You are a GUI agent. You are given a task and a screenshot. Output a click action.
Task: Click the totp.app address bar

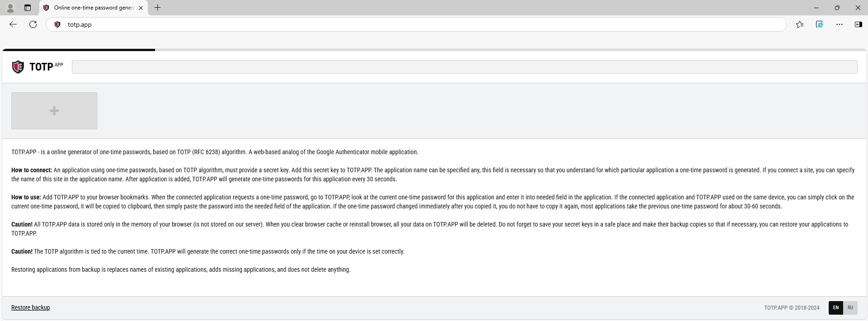407,24
